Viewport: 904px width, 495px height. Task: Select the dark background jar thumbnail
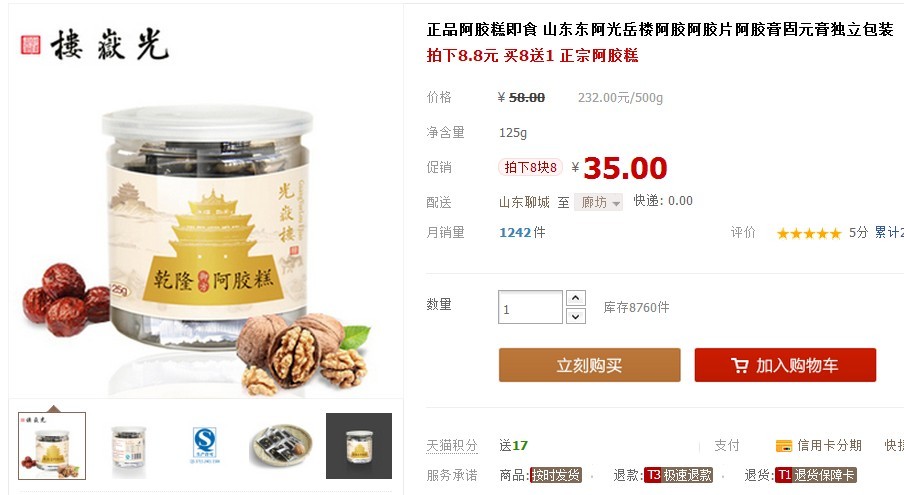coord(359,446)
